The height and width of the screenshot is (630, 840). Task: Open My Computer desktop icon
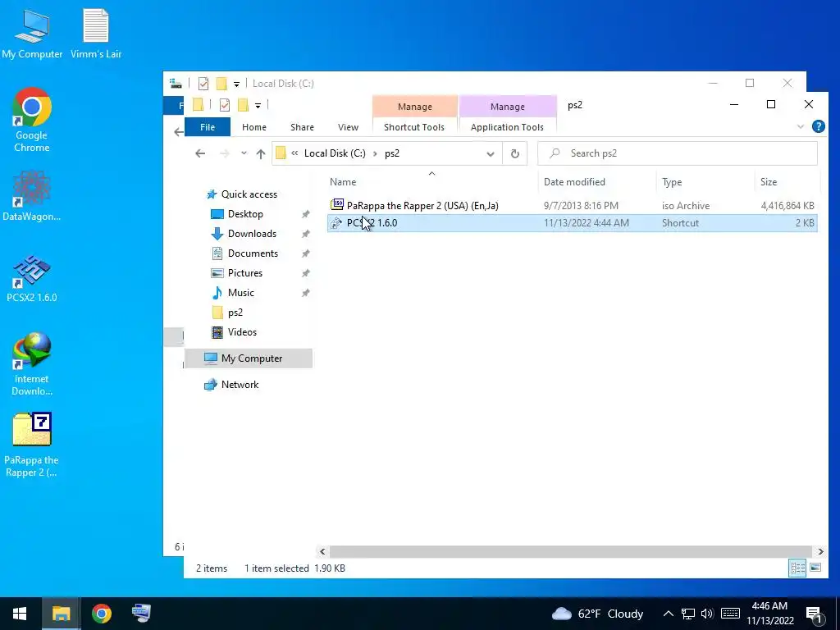point(32,33)
